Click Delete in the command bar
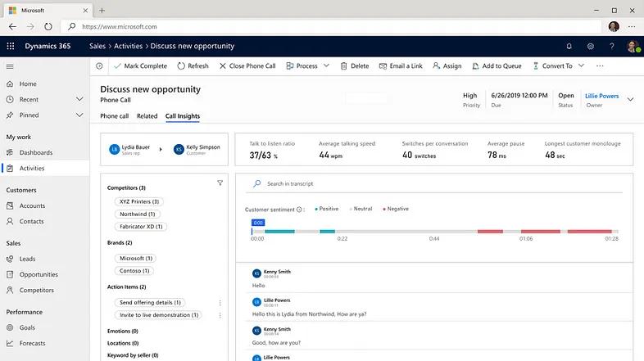This screenshot has width=644, height=361. click(x=355, y=65)
